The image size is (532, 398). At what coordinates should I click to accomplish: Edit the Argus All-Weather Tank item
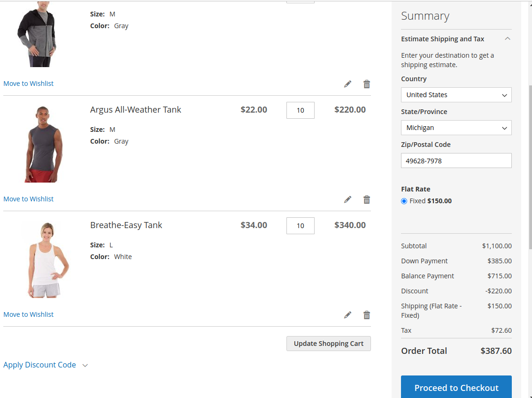(347, 199)
